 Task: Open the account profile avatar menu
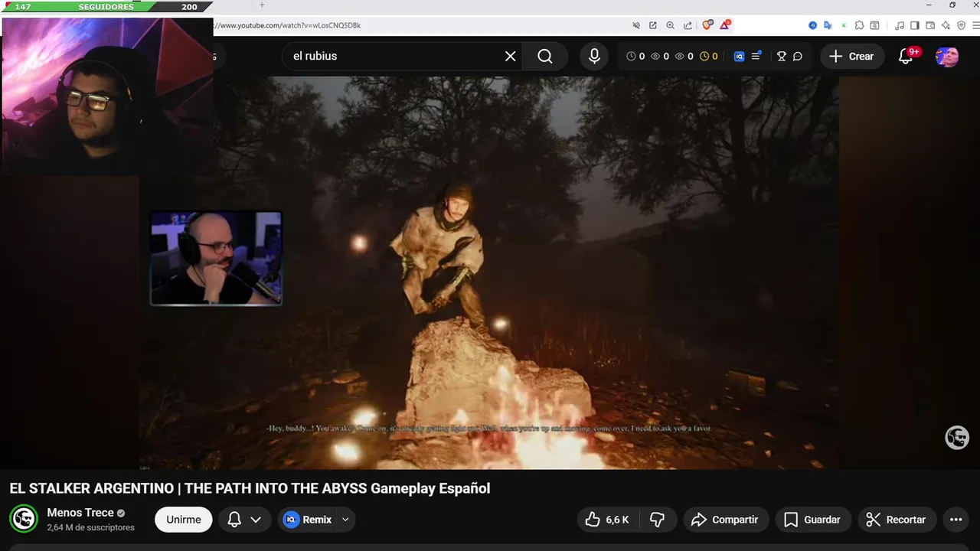[947, 56]
